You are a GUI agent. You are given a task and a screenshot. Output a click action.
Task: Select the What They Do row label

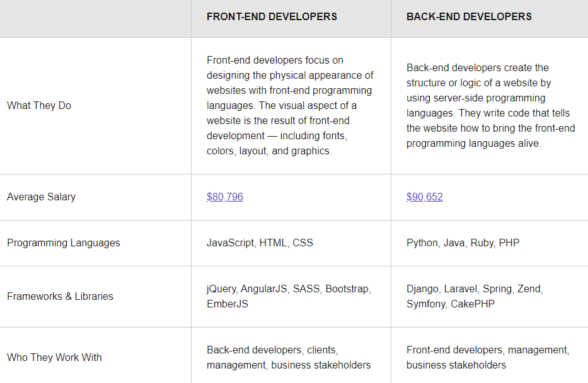[x=39, y=105]
